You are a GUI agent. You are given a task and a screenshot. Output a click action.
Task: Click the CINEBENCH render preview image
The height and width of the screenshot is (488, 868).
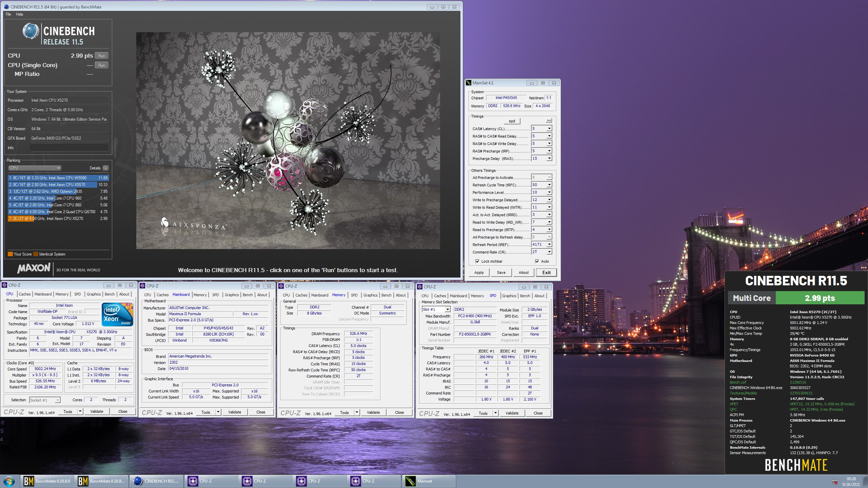coord(288,141)
